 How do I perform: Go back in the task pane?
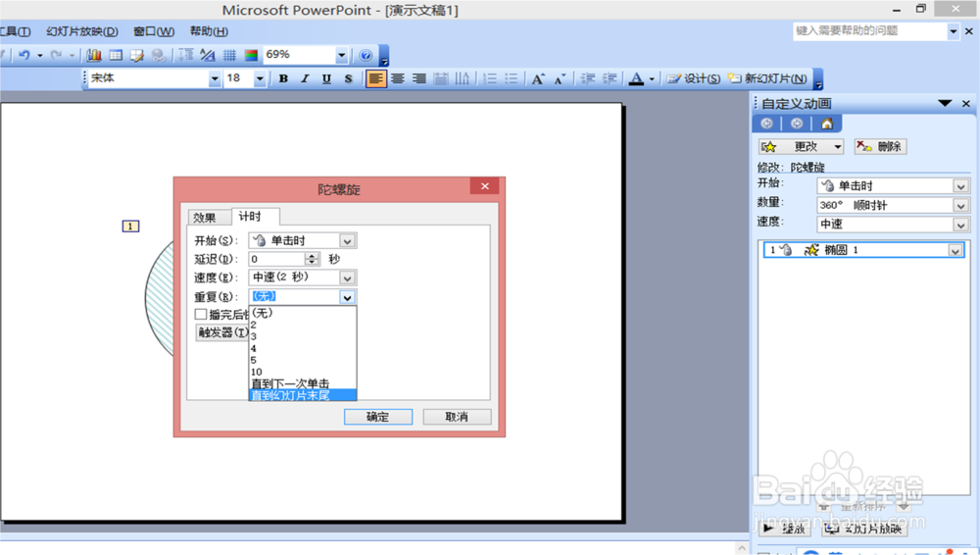767,124
